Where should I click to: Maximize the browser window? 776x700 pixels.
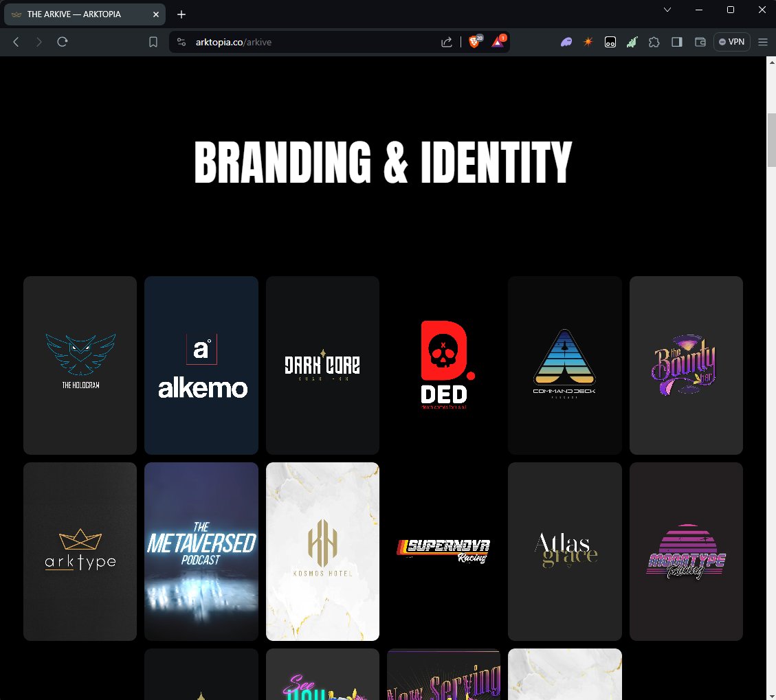pyautogui.click(x=731, y=10)
